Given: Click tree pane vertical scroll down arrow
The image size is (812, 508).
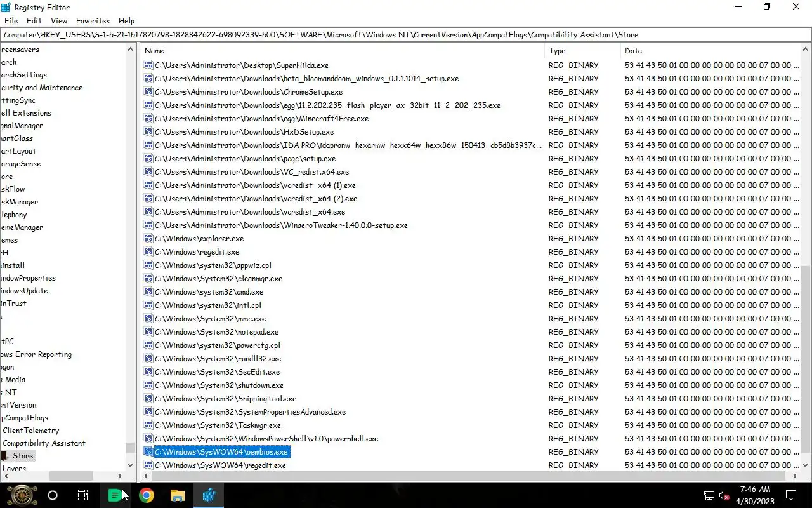Looking at the screenshot, I should tap(131, 465).
